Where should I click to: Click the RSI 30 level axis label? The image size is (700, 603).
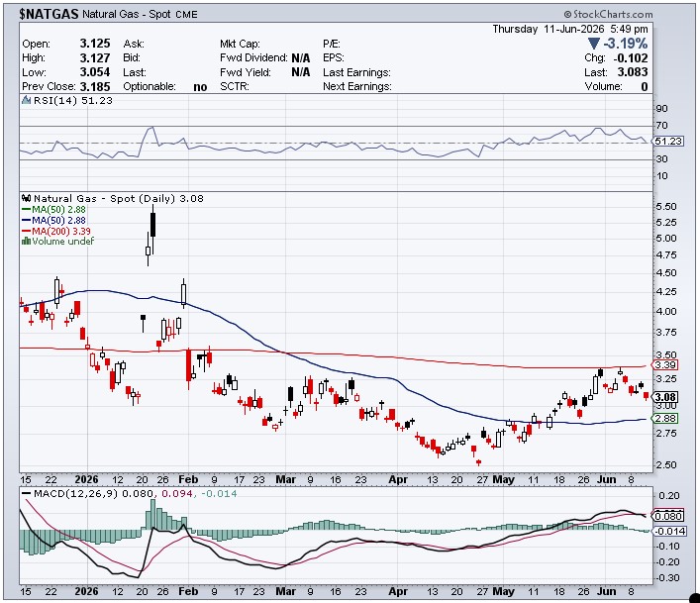point(662,158)
